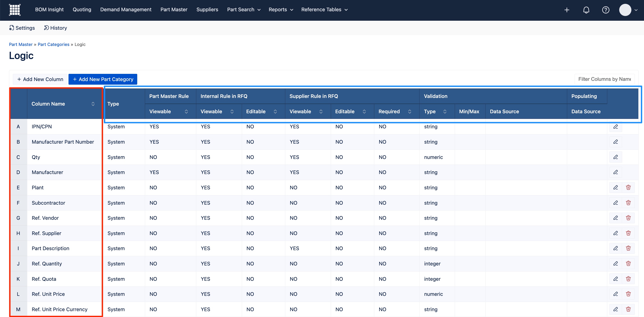Click the Populating Data Source header
The height and width of the screenshot is (317, 644).
tap(586, 111)
